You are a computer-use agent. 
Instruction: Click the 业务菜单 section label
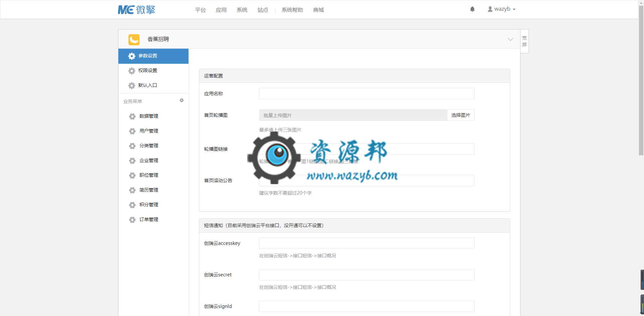(132, 101)
